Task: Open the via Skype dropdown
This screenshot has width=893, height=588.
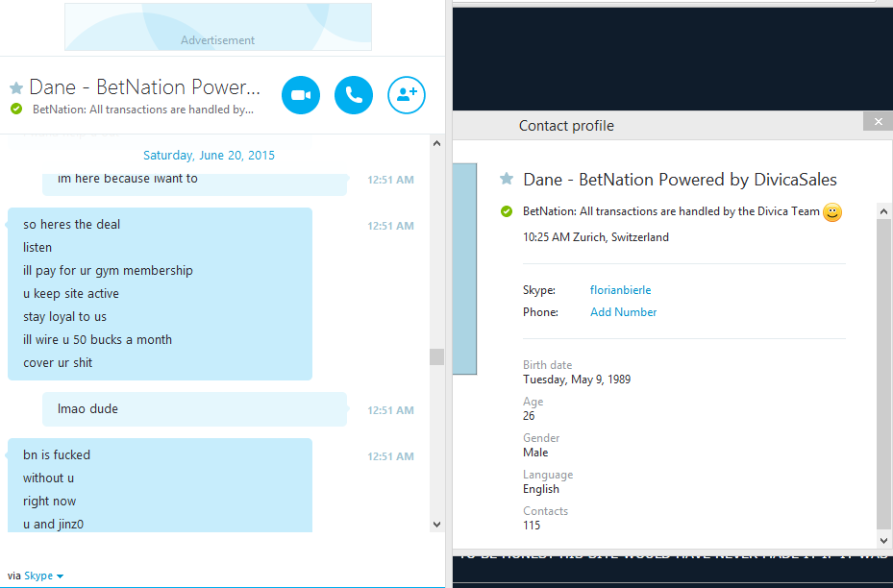Action: pyautogui.click(x=44, y=576)
